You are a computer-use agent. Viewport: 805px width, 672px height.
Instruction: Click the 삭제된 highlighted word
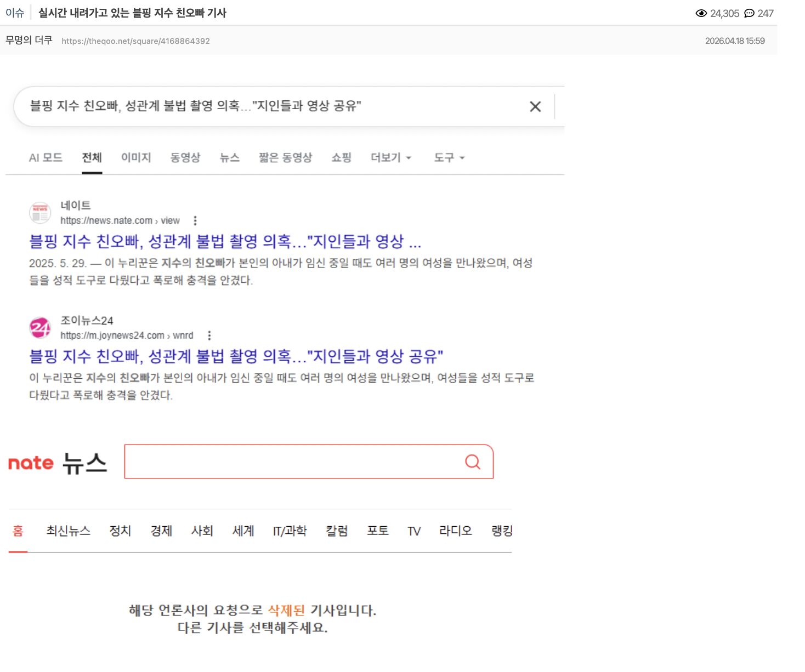pos(286,610)
